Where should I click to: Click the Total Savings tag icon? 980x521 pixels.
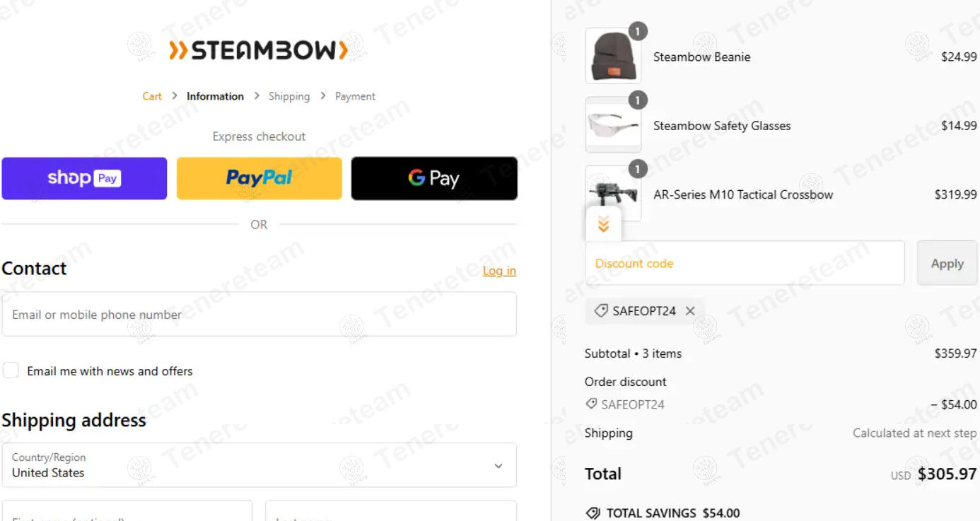pos(593,513)
